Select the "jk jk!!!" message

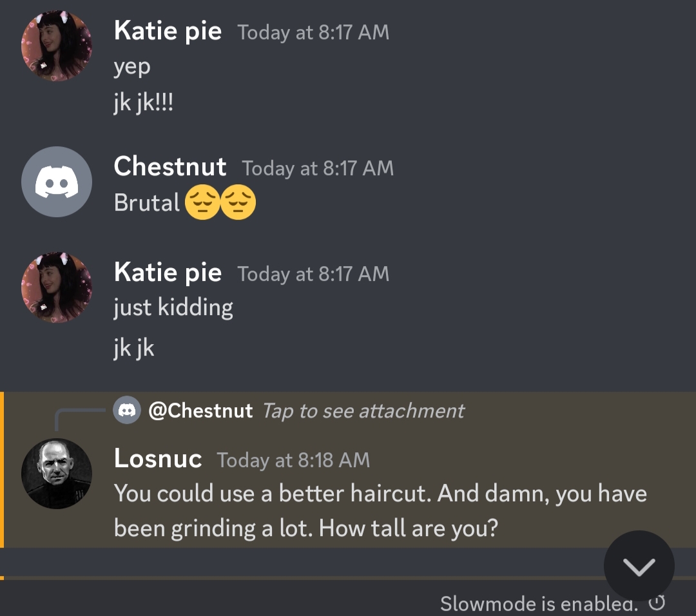[x=144, y=102]
